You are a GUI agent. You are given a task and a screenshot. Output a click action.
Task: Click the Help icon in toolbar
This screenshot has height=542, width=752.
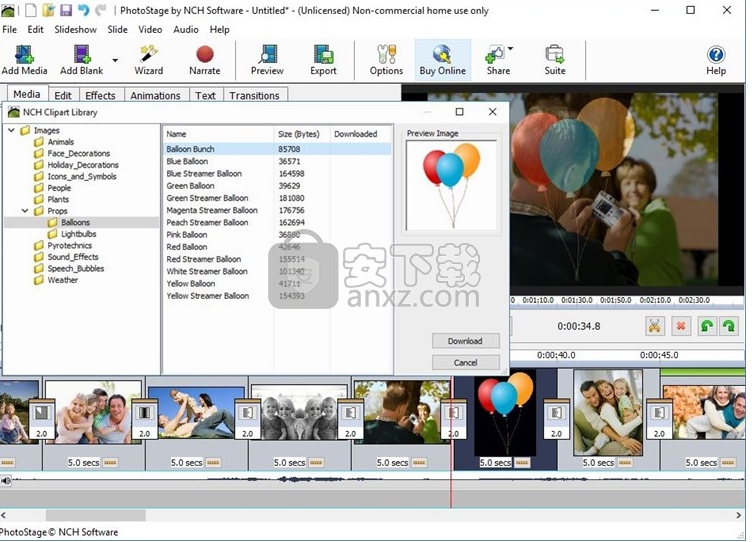pyautogui.click(x=716, y=59)
